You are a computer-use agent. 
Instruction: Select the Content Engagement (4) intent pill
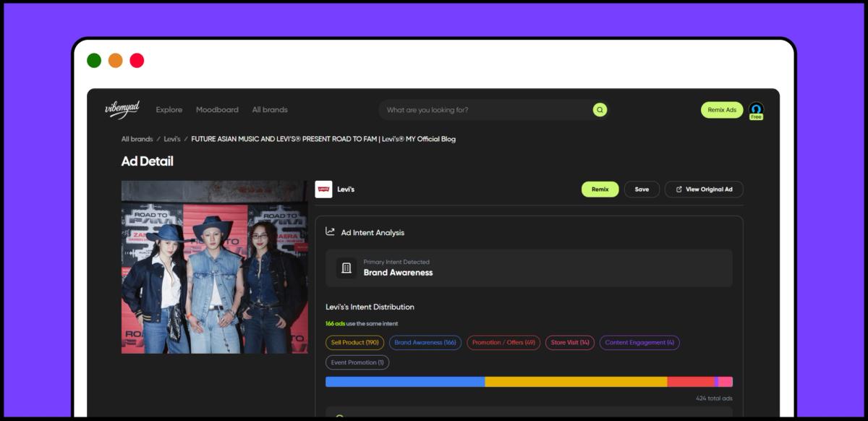[640, 342]
